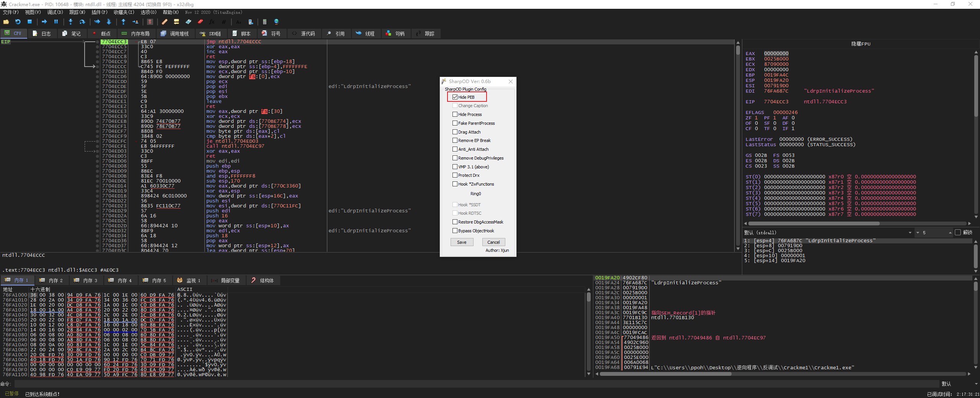Image resolution: width=980 pixels, height=398 pixels.
Task: Expand the 默认 (stdcall) calling convention dropdown
Action: 910,233
